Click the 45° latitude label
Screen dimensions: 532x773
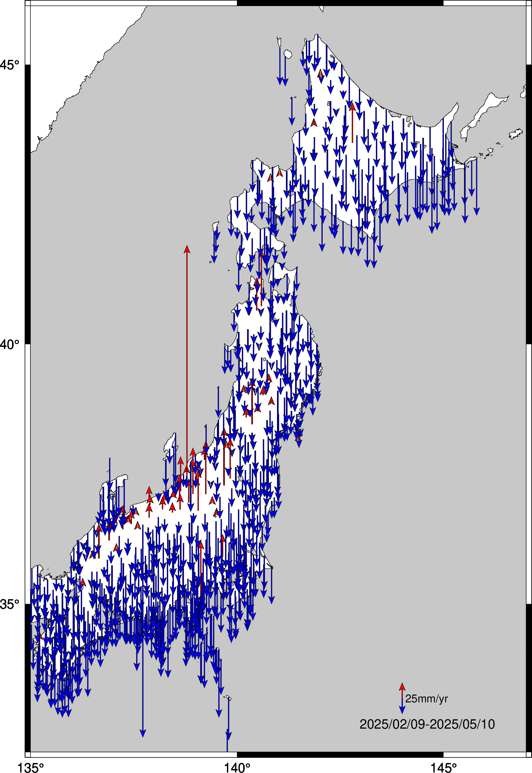10,64
